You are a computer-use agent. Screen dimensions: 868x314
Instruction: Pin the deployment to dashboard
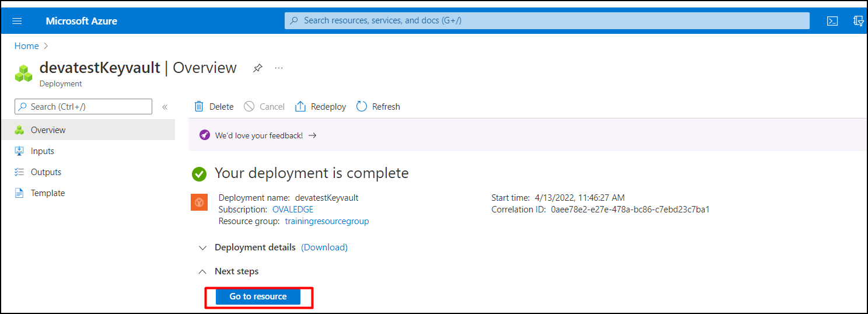click(257, 68)
